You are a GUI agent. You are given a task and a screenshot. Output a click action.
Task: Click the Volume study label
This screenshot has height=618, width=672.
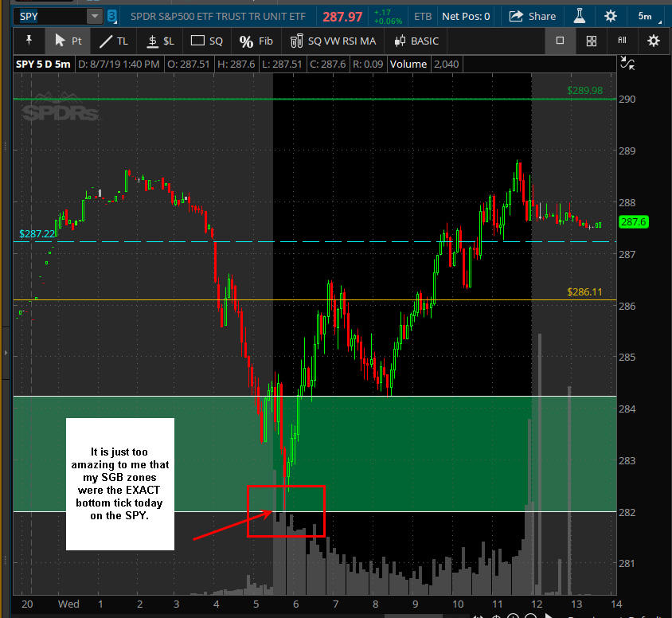tap(408, 65)
